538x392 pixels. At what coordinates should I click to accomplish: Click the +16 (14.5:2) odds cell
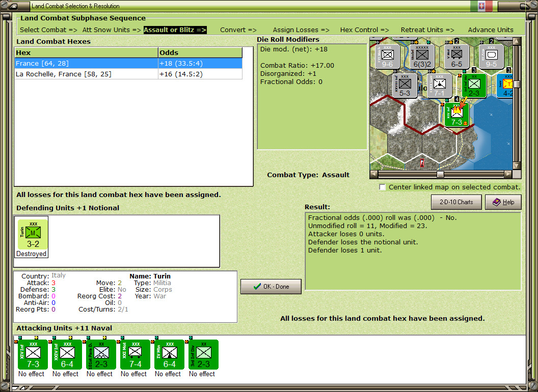click(200, 74)
